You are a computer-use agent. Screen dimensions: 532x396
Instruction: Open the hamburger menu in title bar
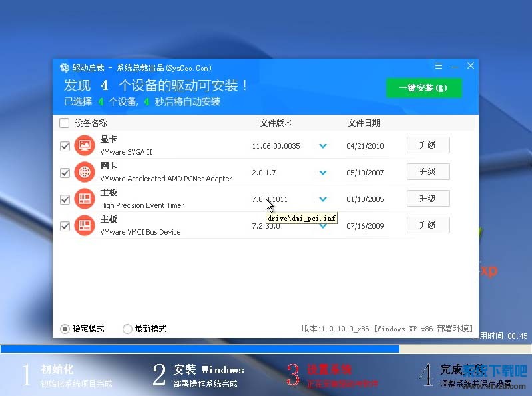click(x=439, y=67)
